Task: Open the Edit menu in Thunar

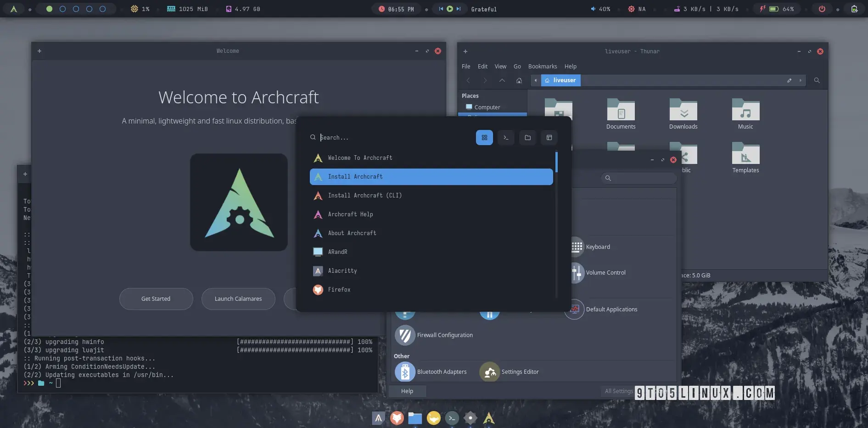Action: point(482,67)
